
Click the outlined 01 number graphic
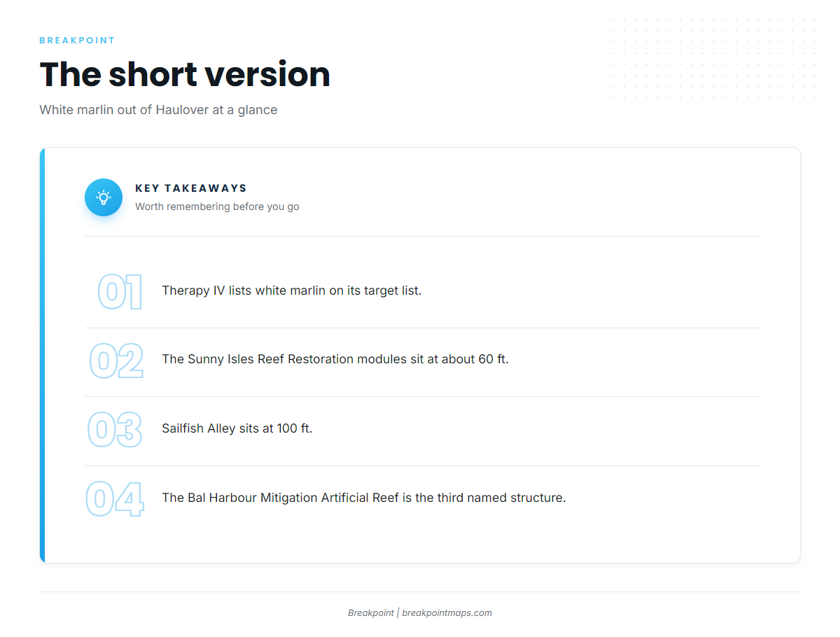pyautogui.click(x=120, y=292)
